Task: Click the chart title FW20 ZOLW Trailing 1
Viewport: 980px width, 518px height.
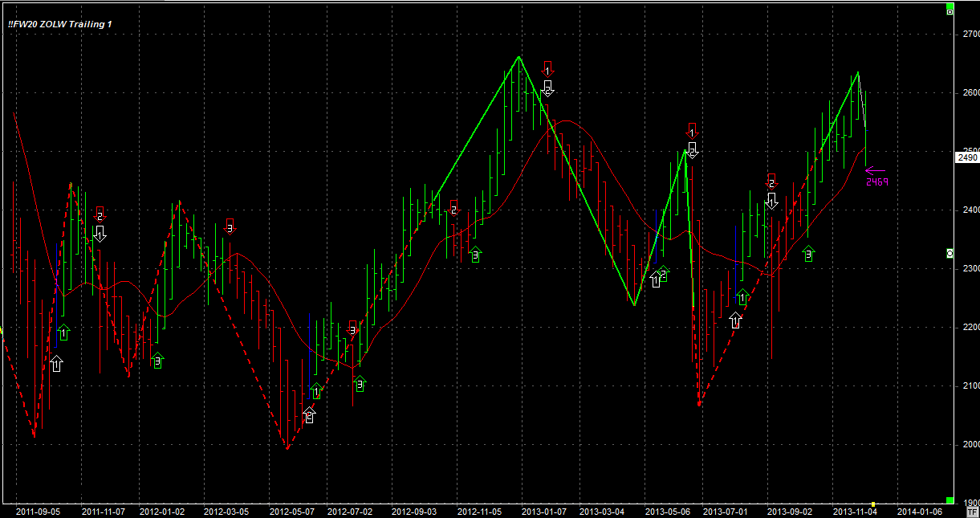Action: [60, 25]
